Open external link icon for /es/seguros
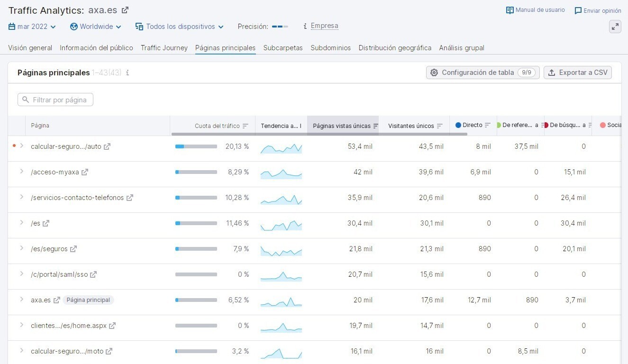The height and width of the screenshot is (364, 628). [73, 249]
